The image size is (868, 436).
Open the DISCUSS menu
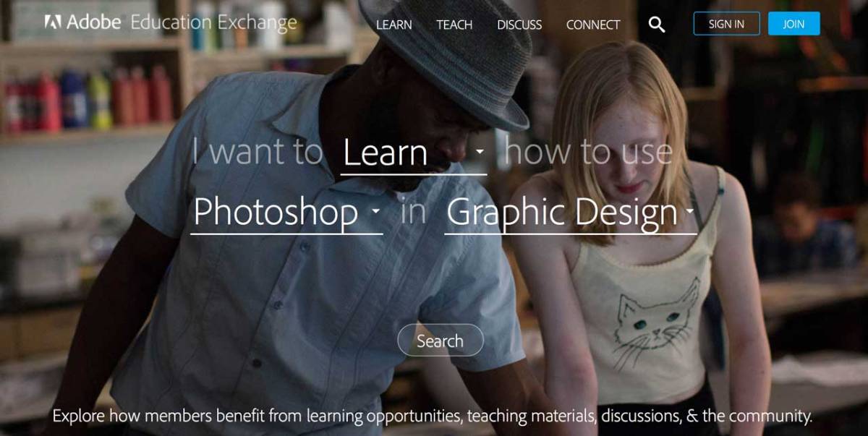tap(519, 25)
